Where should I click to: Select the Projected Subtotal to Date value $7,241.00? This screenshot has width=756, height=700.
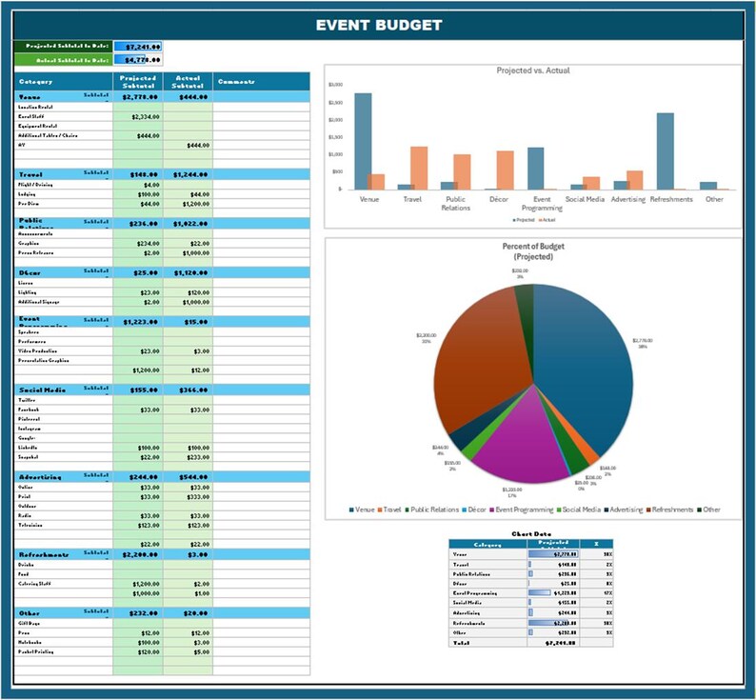[138, 47]
